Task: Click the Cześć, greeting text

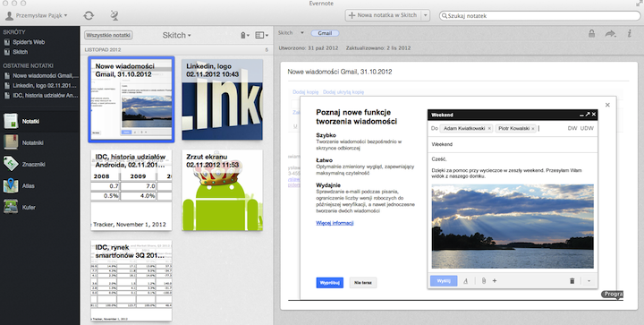Action: coord(439,159)
